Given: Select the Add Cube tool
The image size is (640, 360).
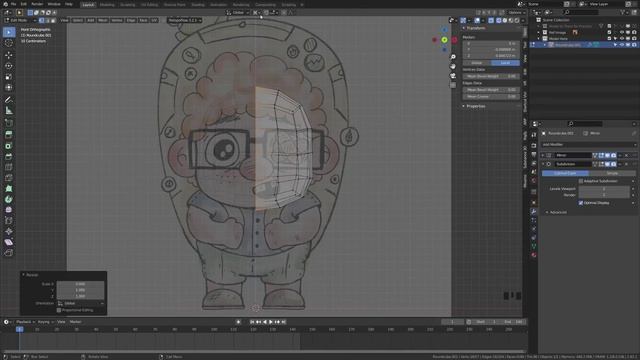Looking at the screenshot, I should (9, 122).
